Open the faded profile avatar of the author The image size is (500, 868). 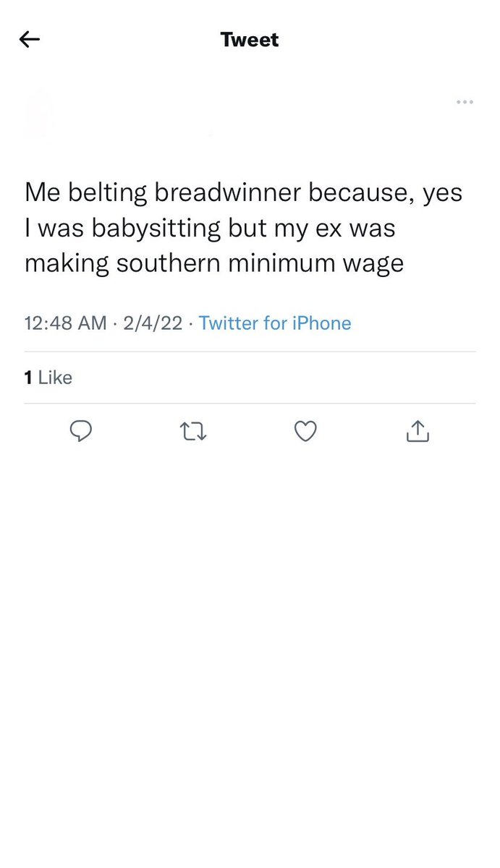point(40,112)
